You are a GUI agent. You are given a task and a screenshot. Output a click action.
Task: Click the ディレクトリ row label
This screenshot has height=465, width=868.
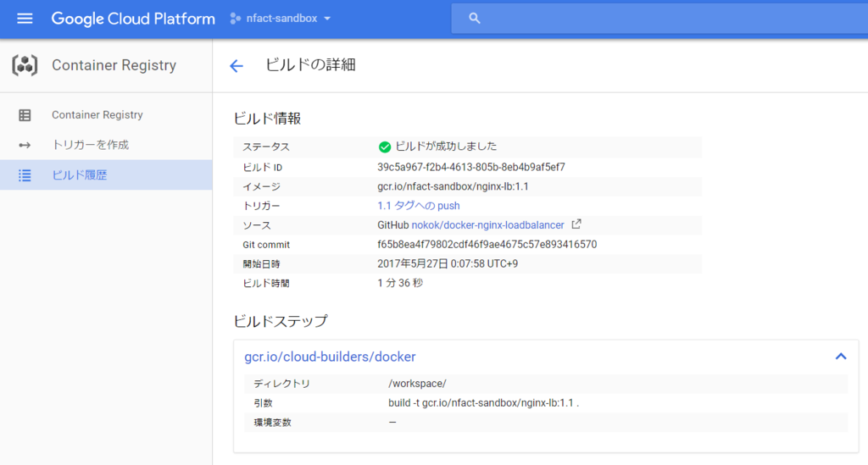pyautogui.click(x=281, y=384)
